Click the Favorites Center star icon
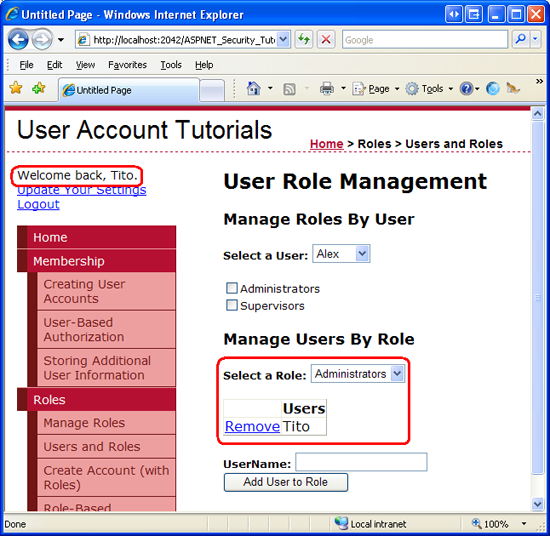Image resolution: width=550 pixels, height=536 pixels. tap(16, 88)
